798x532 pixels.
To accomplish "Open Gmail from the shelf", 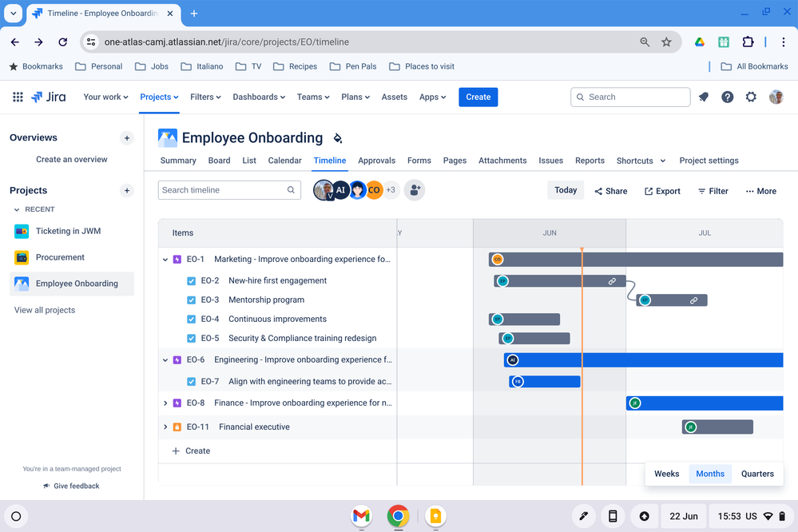I will coord(361,516).
